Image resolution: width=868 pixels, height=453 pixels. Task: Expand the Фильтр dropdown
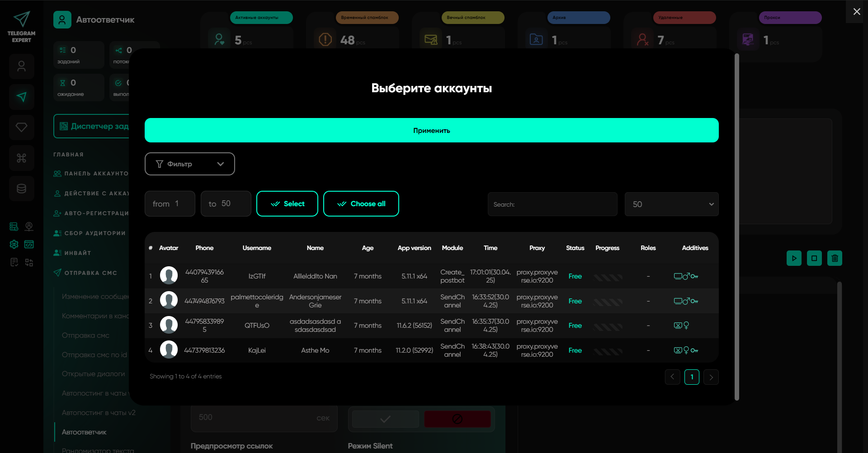190,164
